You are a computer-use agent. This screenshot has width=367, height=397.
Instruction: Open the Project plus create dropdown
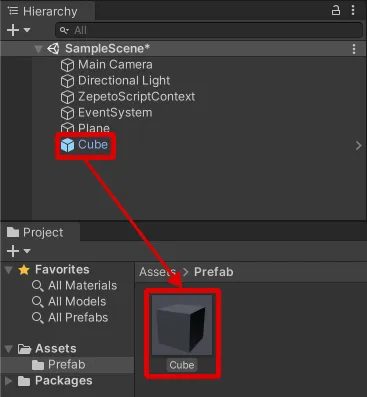coord(18,251)
